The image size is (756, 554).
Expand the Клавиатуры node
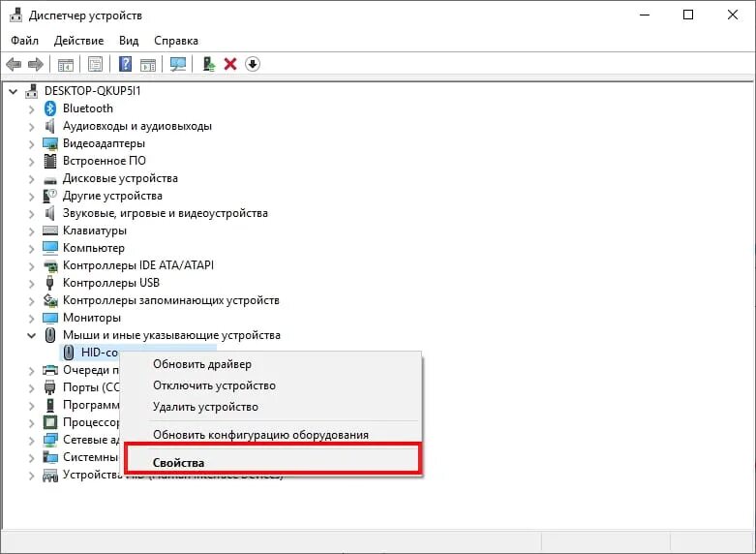pos(32,231)
